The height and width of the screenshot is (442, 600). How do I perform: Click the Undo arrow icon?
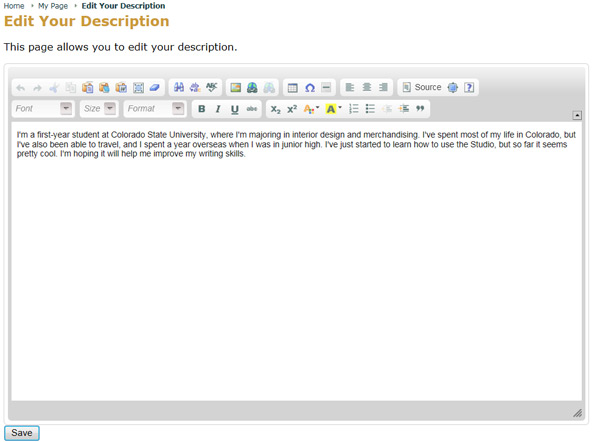pos(21,88)
